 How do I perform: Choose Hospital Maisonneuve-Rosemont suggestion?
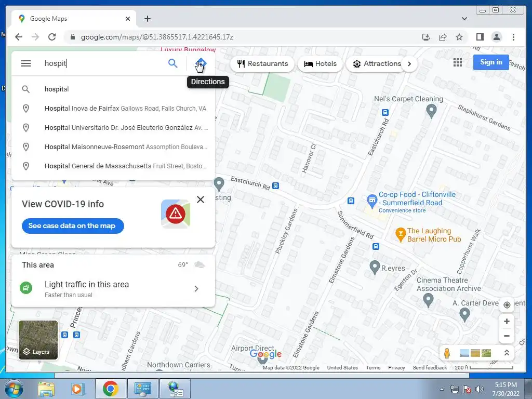click(113, 147)
